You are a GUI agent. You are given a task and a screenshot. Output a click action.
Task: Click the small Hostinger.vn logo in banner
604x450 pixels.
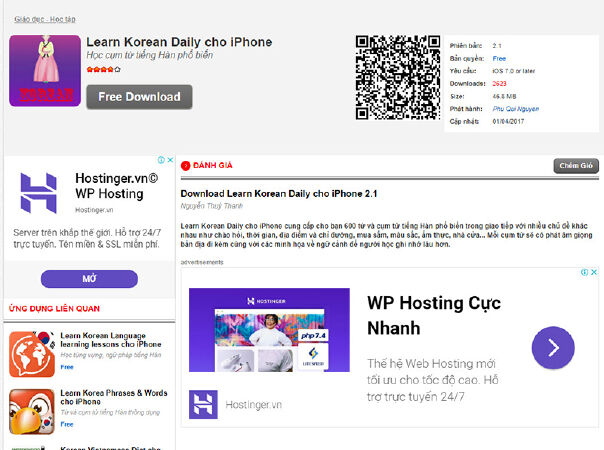coord(203,404)
